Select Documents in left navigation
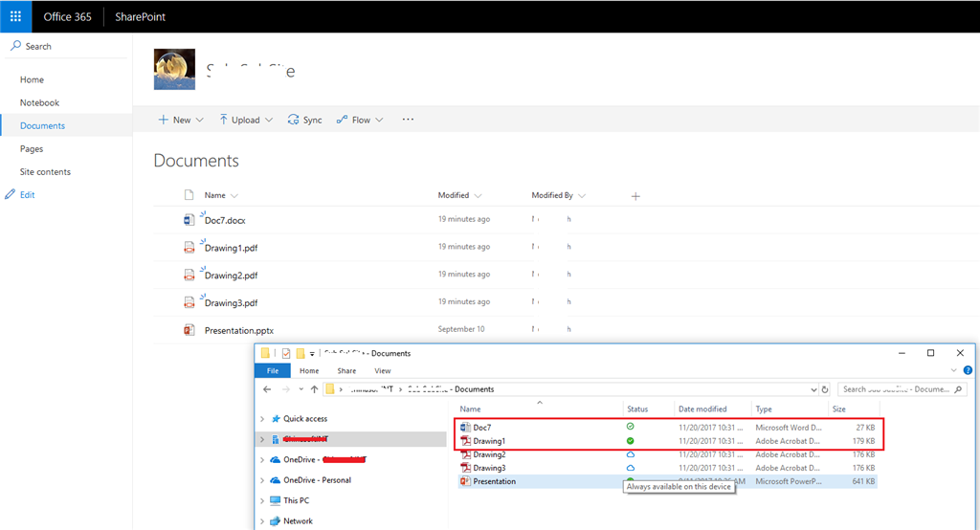 tap(42, 125)
